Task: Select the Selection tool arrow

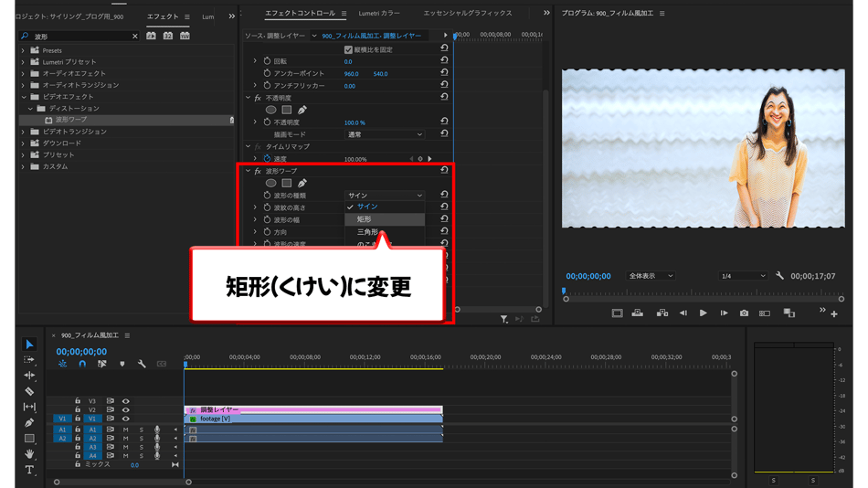Action: pos(29,345)
